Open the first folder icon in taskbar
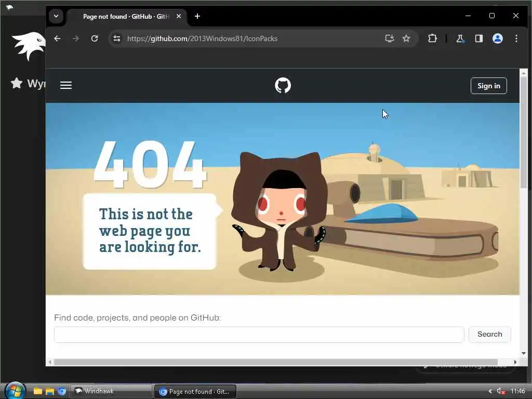The image size is (532, 399). click(37, 391)
